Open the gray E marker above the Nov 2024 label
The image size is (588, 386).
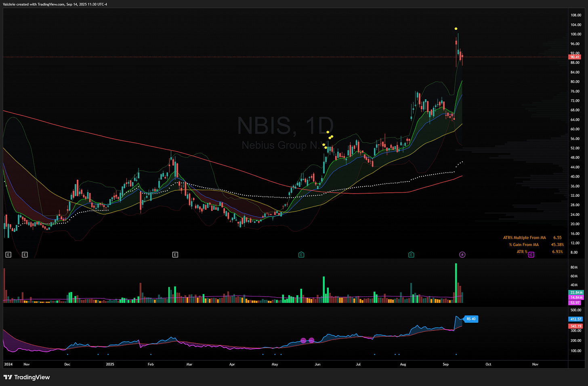click(x=25, y=255)
